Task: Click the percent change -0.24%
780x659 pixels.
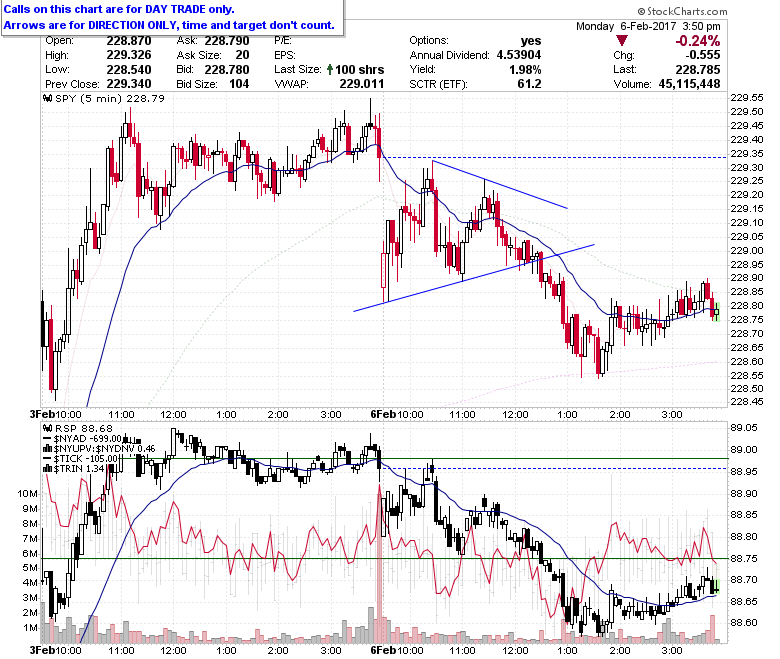Action: pyautogui.click(x=697, y=40)
